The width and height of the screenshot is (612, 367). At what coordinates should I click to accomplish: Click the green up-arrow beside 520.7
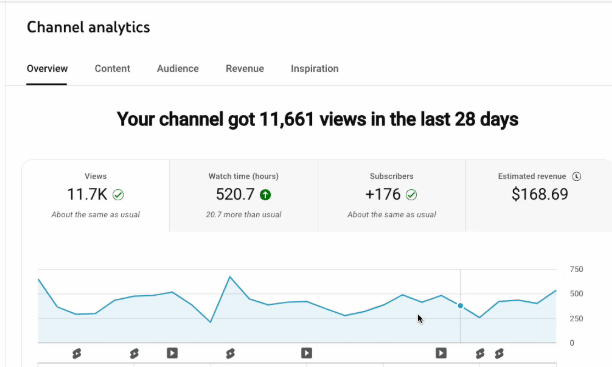[x=265, y=194]
